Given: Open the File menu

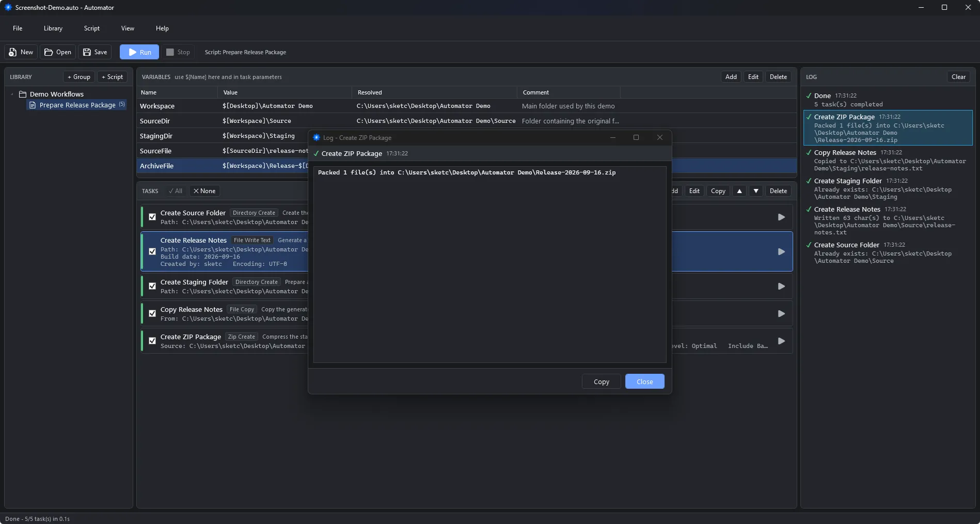Looking at the screenshot, I should click(18, 28).
